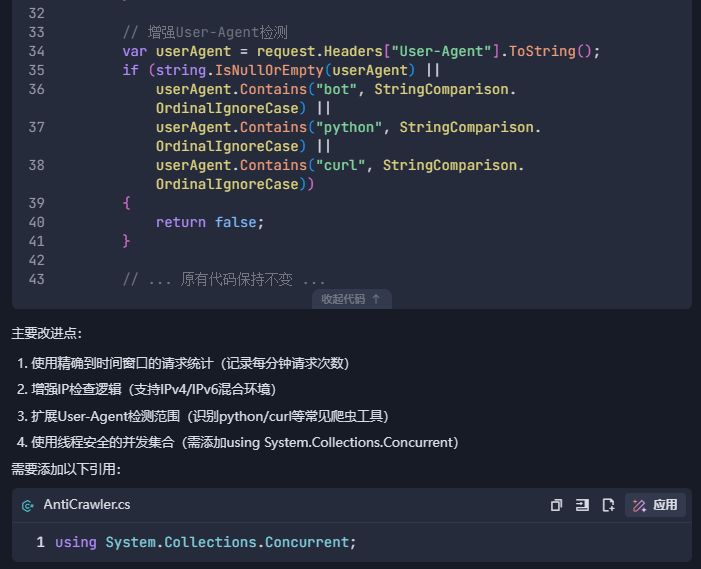The width and height of the screenshot is (701, 569).
Task: Open the AntiCrawler.cs file name link
Action: tap(87, 505)
